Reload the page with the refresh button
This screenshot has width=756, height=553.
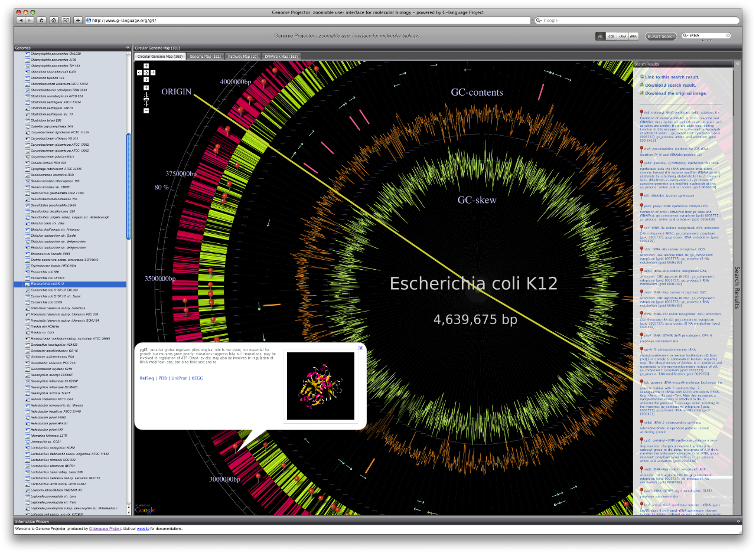click(41, 20)
